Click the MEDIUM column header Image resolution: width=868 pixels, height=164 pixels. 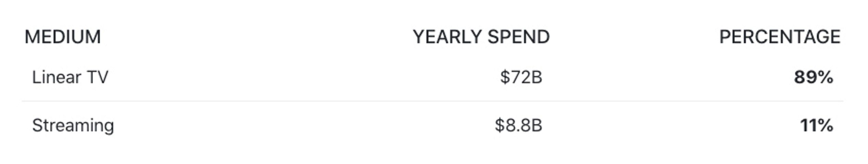coord(63,37)
